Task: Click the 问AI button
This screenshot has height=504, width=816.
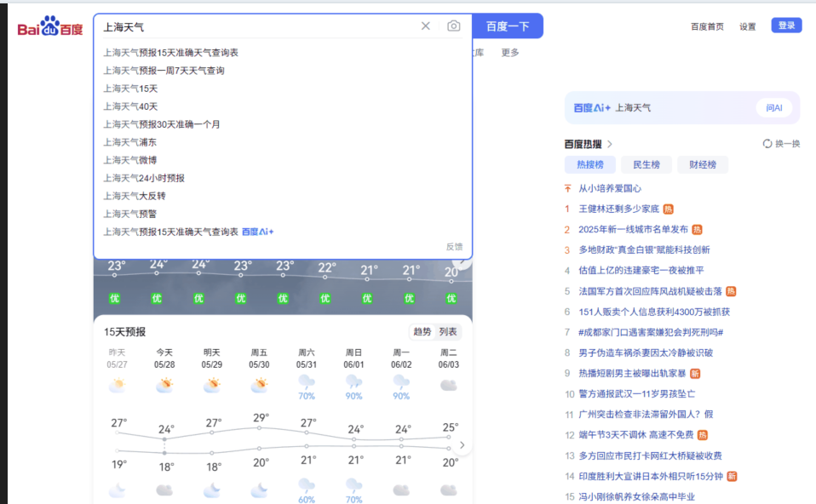Action: pos(774,107)
